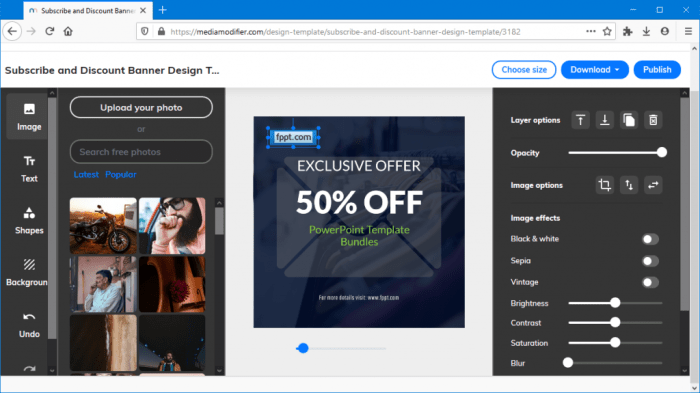Select the 50% OFF headline text
This screenshot has height=393, width=700.
(359, 202)
